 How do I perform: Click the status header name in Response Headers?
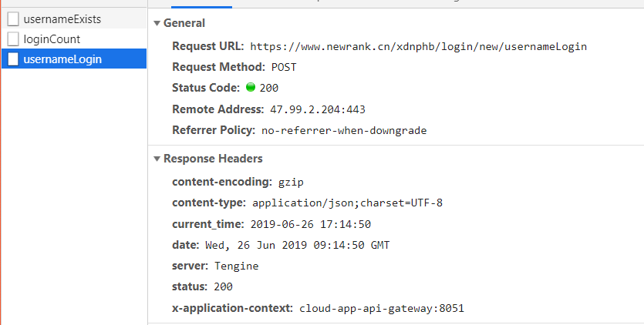(x=190, y=286)
